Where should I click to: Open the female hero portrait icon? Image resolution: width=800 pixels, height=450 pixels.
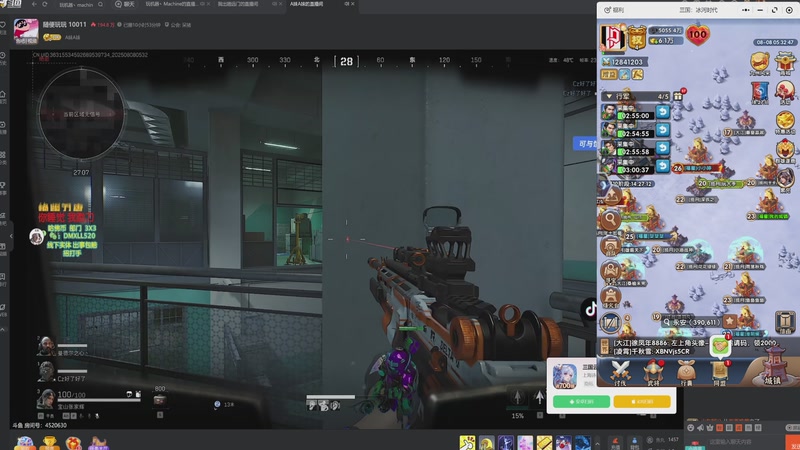click(785, 179)
